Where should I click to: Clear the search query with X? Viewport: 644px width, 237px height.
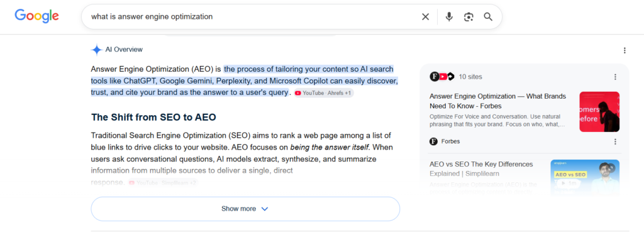click(x=425, y=17)
